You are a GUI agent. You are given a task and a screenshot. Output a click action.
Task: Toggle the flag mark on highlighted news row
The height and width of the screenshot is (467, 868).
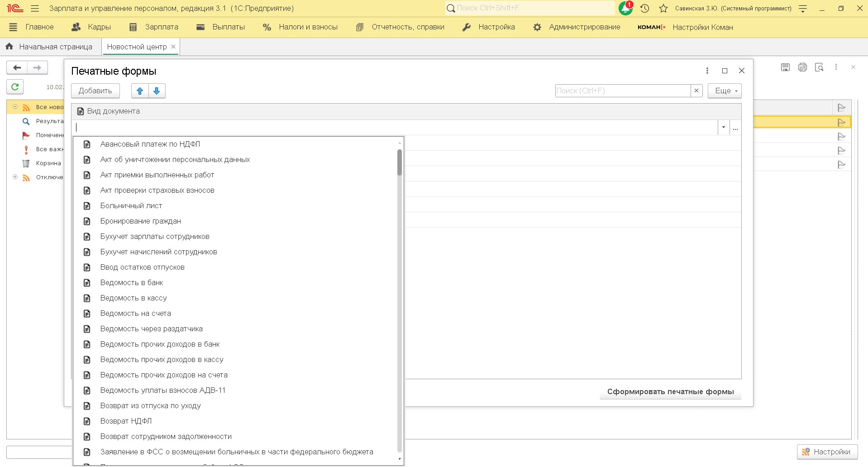tap(841, 122)
